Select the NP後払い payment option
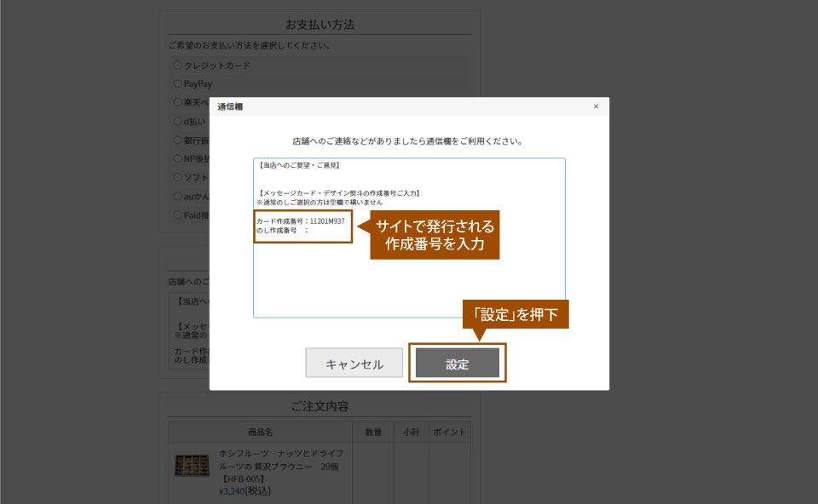818x504 pixels. tap(177, 158)
